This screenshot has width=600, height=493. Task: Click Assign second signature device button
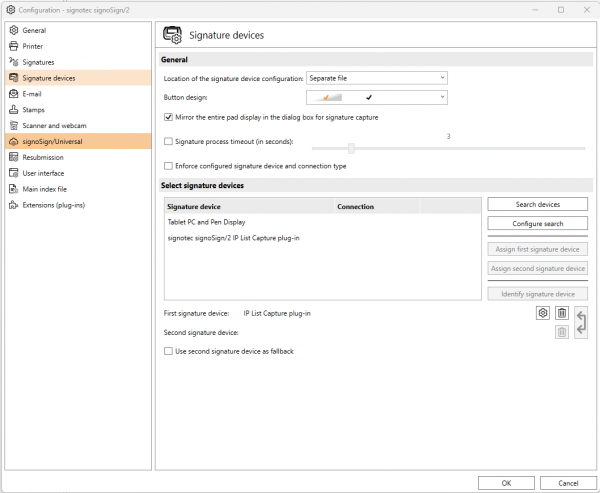(538, 268)
